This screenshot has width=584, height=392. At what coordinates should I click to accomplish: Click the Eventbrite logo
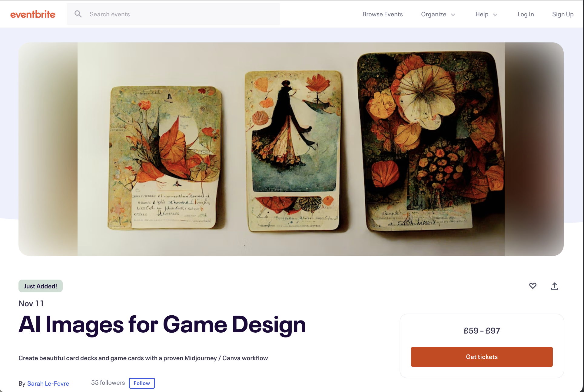point(33,14)
